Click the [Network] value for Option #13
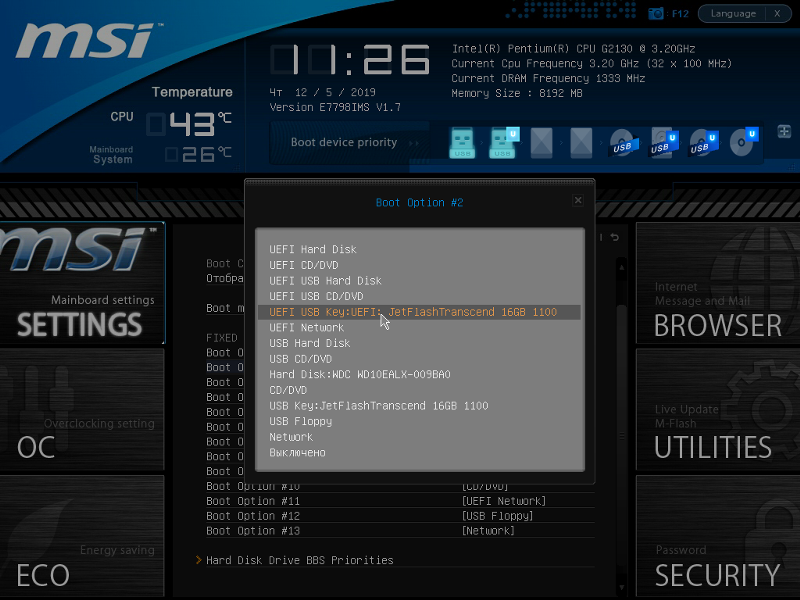800x600 pixels. pos(488,531)
